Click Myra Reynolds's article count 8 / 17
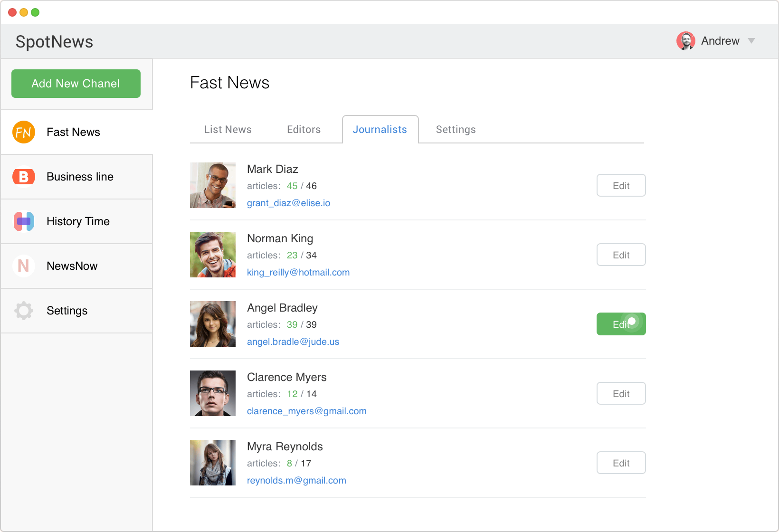 click(x=299, y=463)
